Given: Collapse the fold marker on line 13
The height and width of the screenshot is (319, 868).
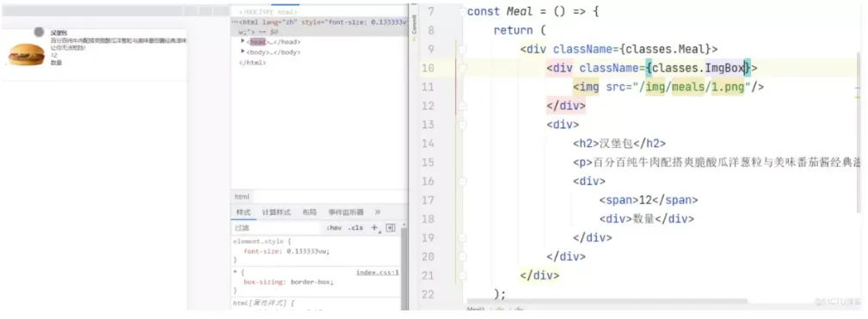Looking at the screenshot, I should click(x=463, y=125).
